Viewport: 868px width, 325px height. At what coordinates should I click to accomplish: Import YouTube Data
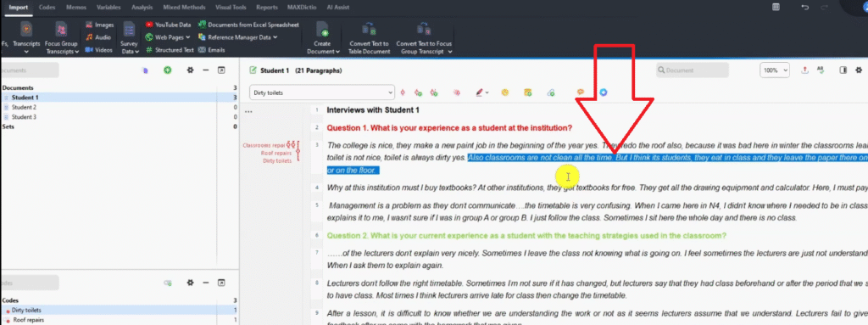(169, 25)
